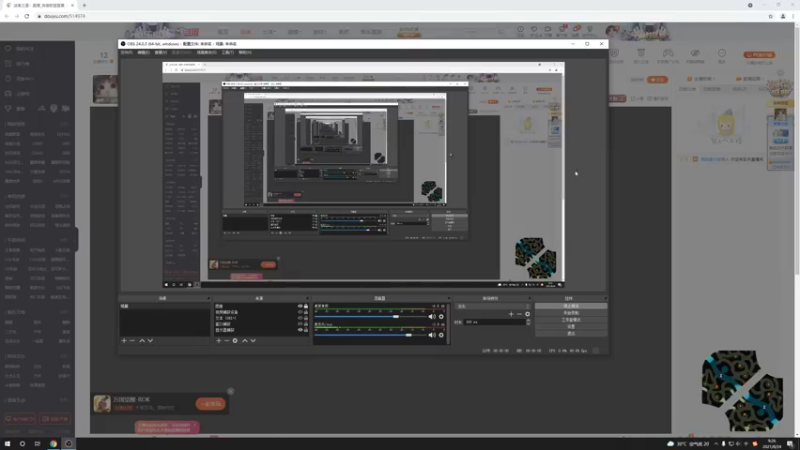Toggle lock on text GDI+ source

[306, 318]
